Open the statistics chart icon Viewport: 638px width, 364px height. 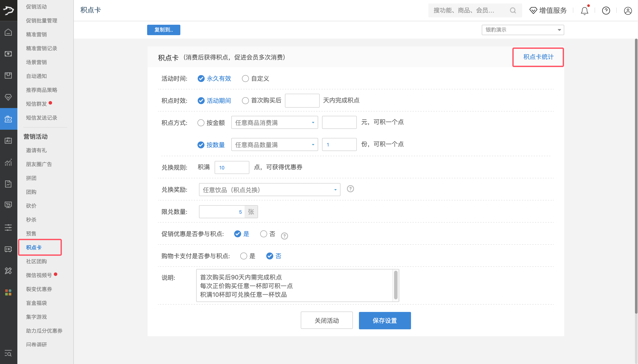tap(8, 162)
